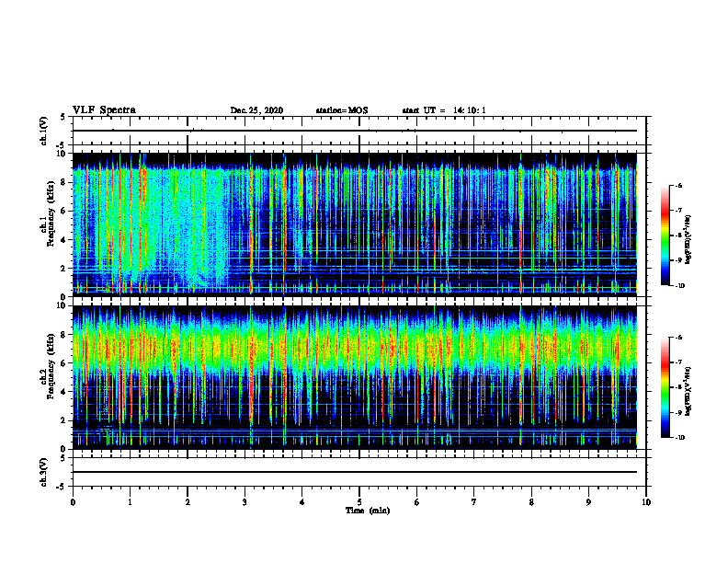Click the 4 kHz tick label on ch.2 spectrogram
The width and height of the screenshot is (728, 563).
point(64,392)
